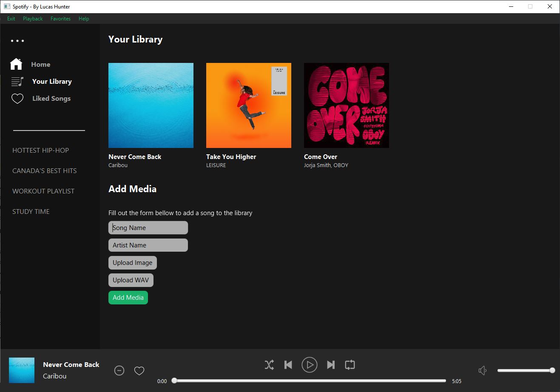Open WORKOUT PLAYLIST
The height and width of the screenshot is (392, 560).
click(43, 191)
